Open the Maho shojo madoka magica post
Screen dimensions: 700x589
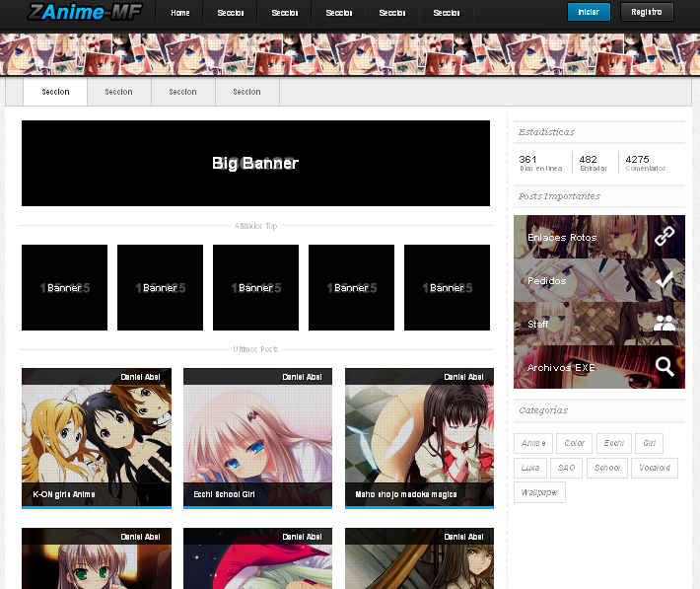pos(419,437)
